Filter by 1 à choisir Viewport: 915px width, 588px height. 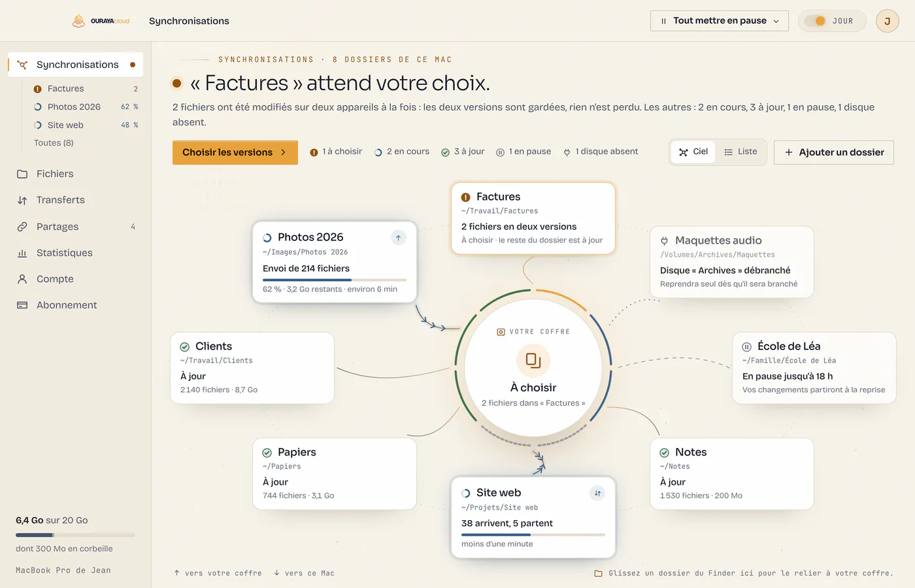point(336,152)
